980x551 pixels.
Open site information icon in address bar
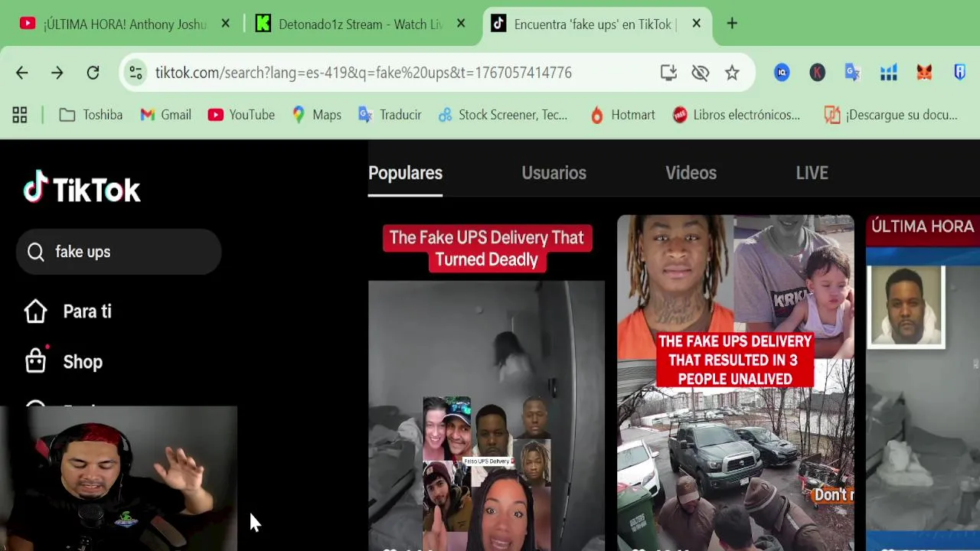(136, 73)
